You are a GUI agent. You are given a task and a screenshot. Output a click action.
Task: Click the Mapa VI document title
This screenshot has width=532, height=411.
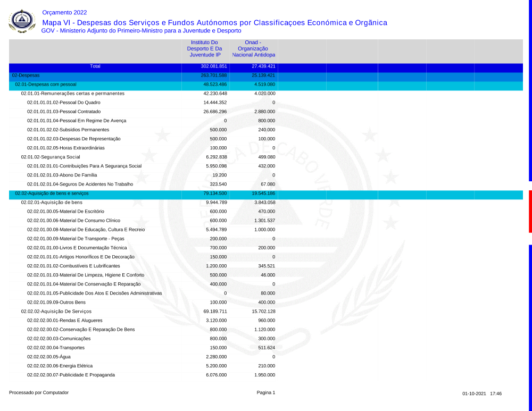214,22
